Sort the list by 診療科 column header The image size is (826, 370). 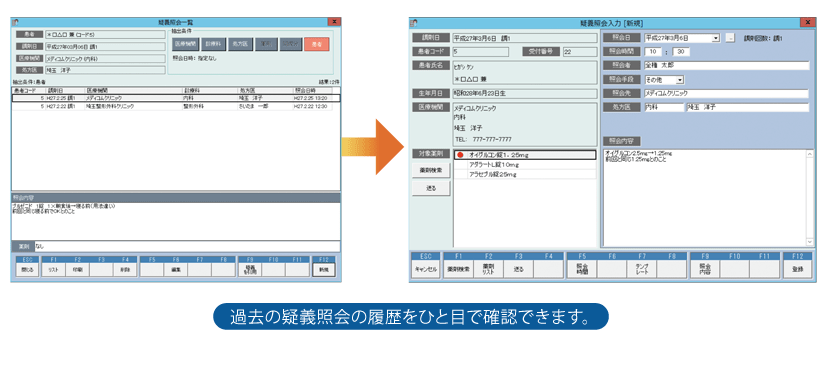coord(210,90)
